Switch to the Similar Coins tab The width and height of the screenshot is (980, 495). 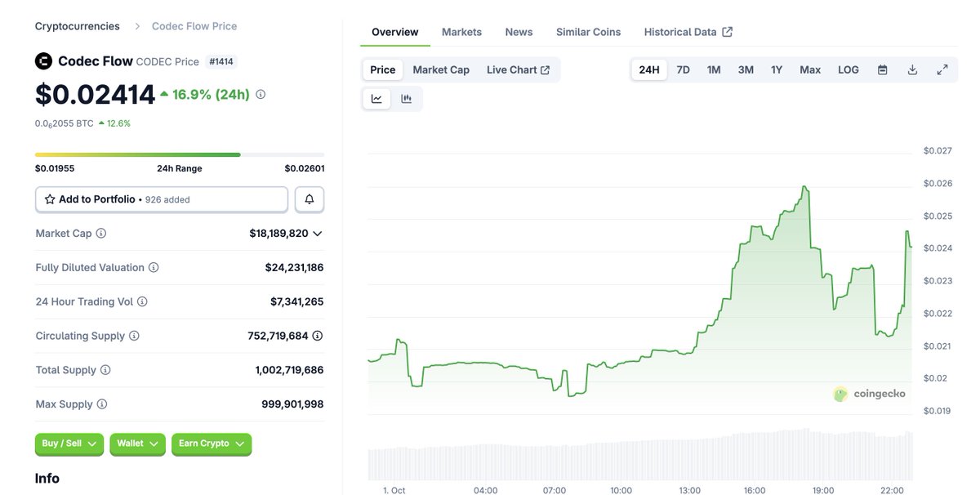point(588,32)
